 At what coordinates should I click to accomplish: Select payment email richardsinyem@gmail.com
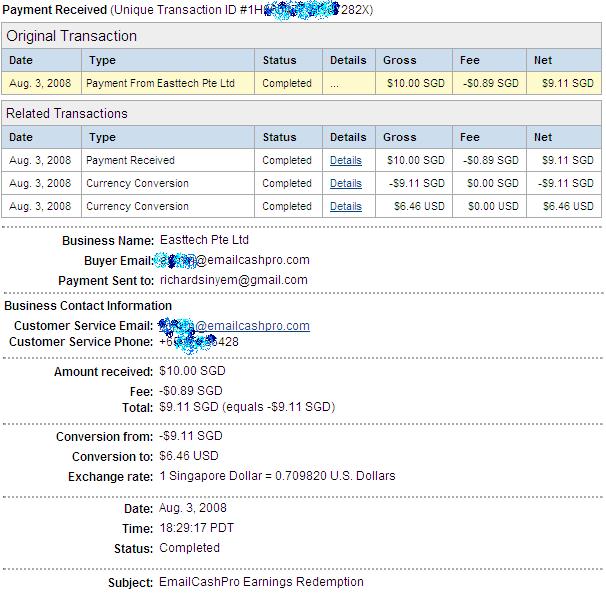click(x=233, y=280)
